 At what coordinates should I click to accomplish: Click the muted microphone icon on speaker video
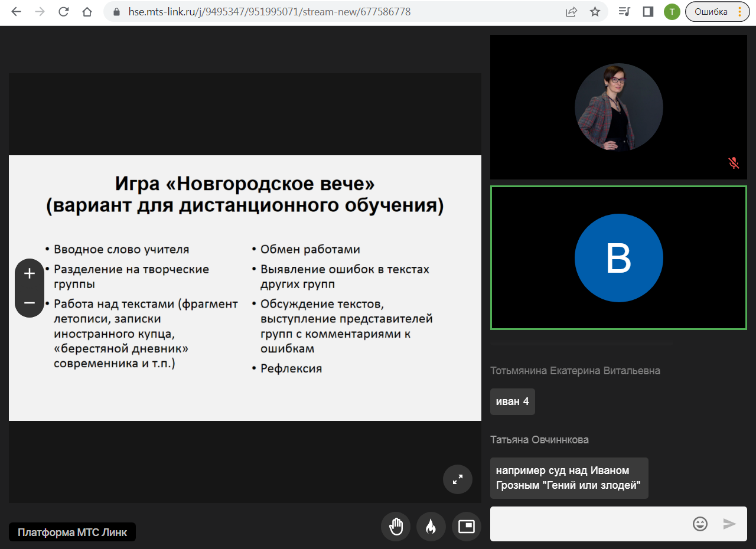click(734, 163)
